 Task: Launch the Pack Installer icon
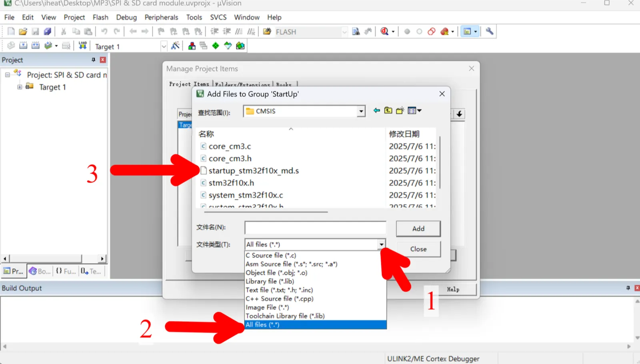click(x=240, y=46)
